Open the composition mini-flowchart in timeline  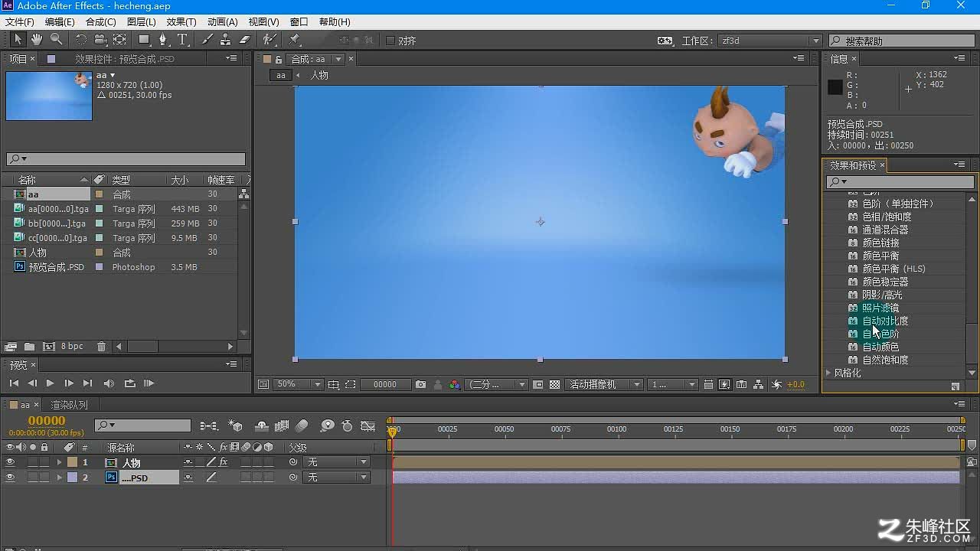[207, 425]
